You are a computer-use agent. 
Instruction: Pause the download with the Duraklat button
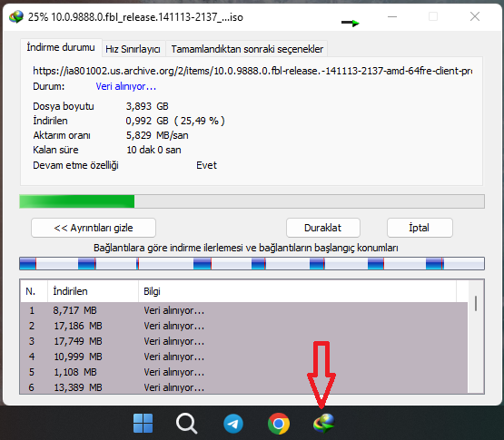coord(322,228)
